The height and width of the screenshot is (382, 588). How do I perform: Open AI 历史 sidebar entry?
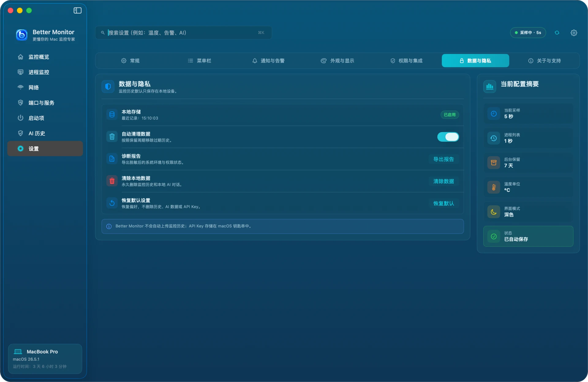tap(45, 133)
